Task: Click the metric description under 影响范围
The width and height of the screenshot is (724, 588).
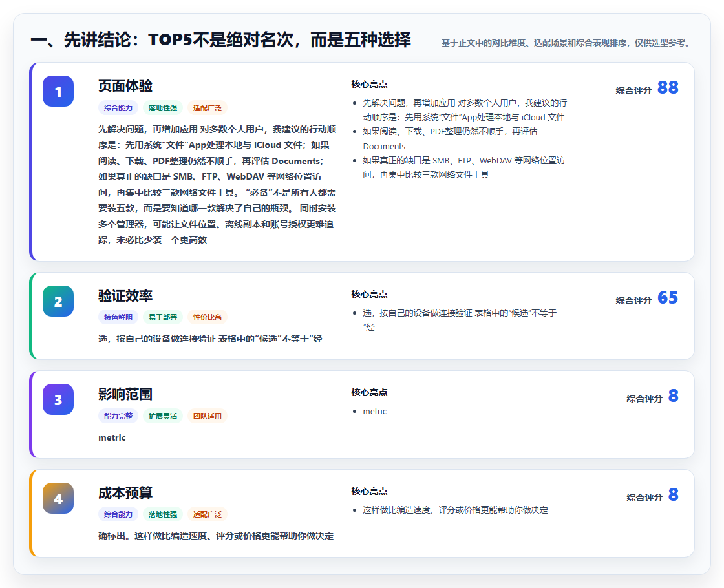Action: [x=112, y=437]
